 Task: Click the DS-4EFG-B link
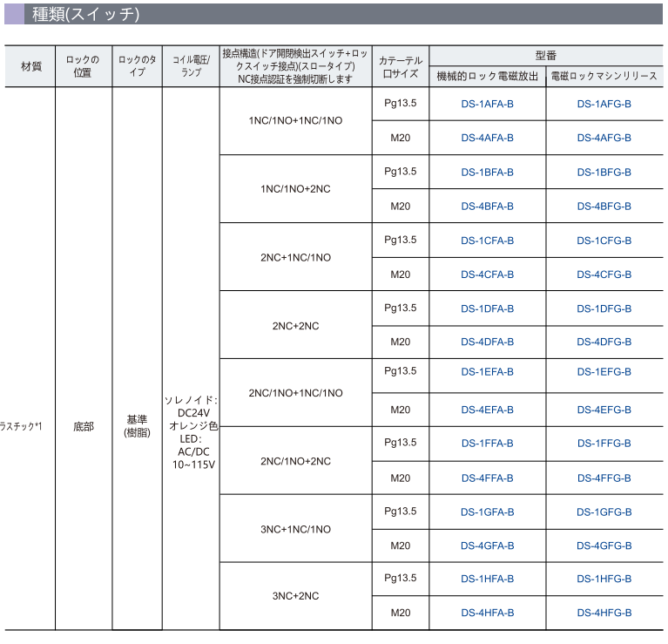click(604, 410)
